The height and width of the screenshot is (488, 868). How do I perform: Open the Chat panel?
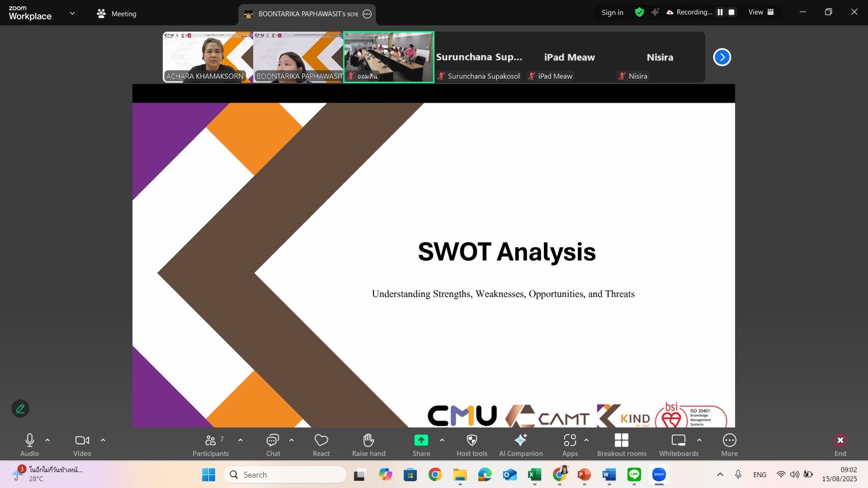(x=273, y=445)
